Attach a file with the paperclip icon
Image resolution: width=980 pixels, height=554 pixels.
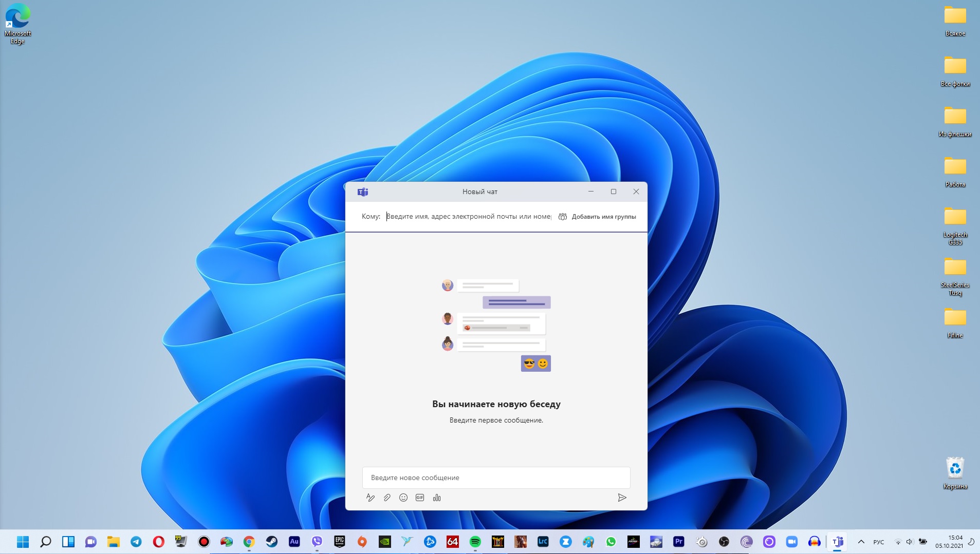pos(387,498)
